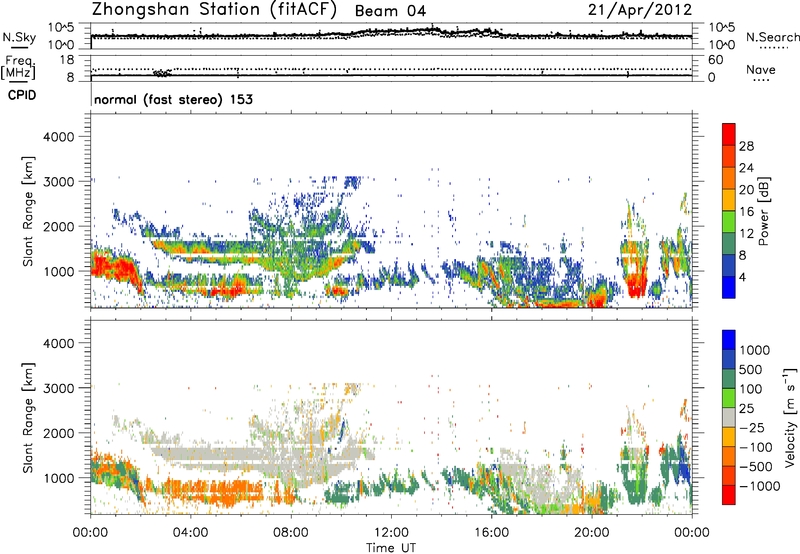800x554 pixels.
Task: Click 'Slant Range [km]' label of power panel
Action: pyautogui.click(x=28, y=211)
